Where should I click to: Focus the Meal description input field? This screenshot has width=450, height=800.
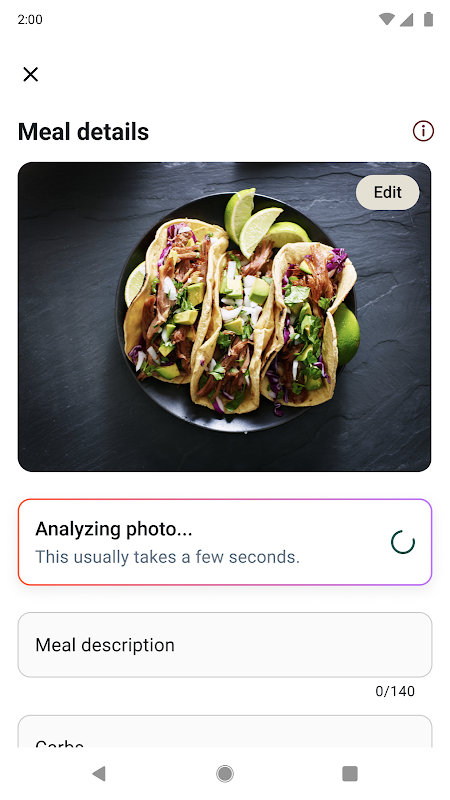[x=225, y=645]
